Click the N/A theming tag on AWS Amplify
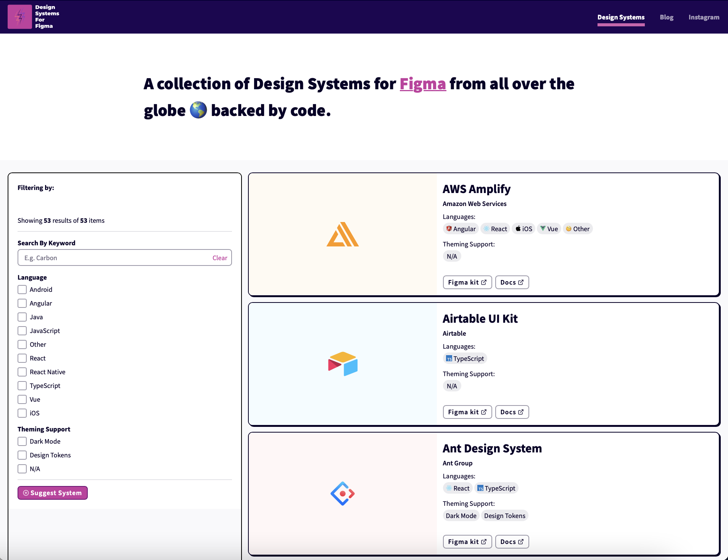728x560 pixels. (452, 256)
